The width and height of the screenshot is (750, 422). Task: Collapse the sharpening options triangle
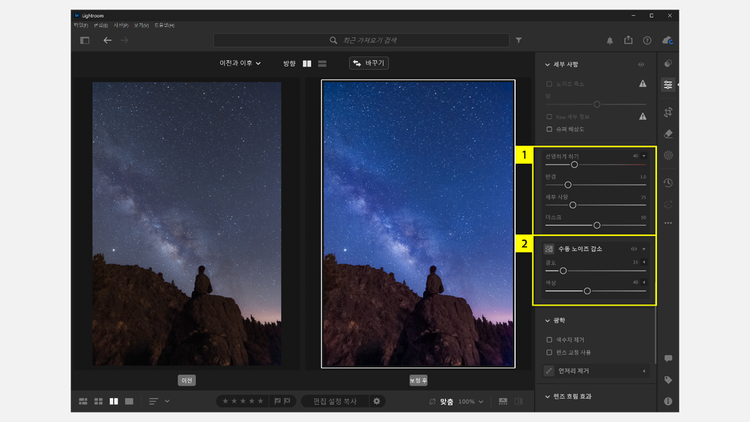[644, 156]
